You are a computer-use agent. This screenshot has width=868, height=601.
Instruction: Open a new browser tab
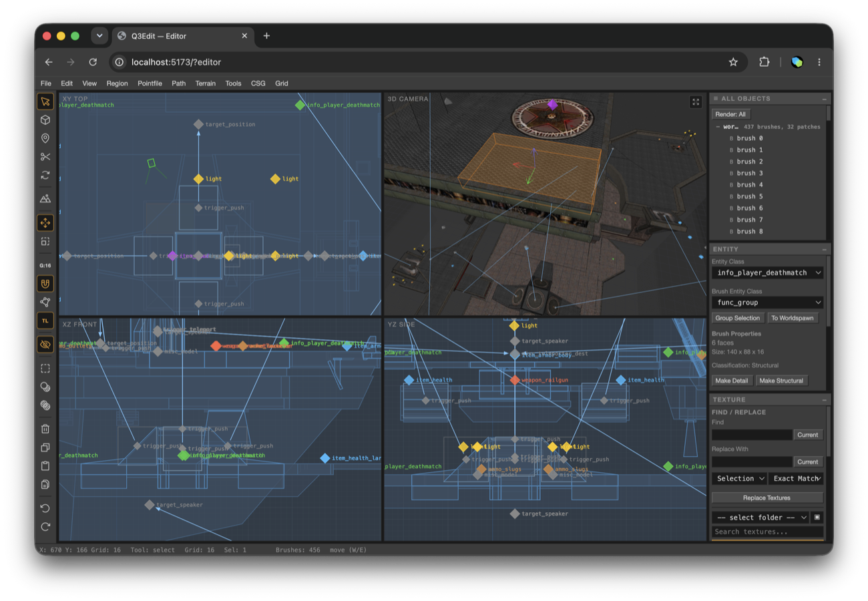266,36
